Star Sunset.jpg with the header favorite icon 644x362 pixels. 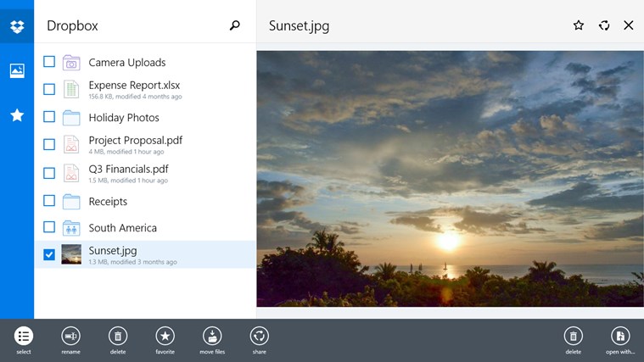pos(579,25)
